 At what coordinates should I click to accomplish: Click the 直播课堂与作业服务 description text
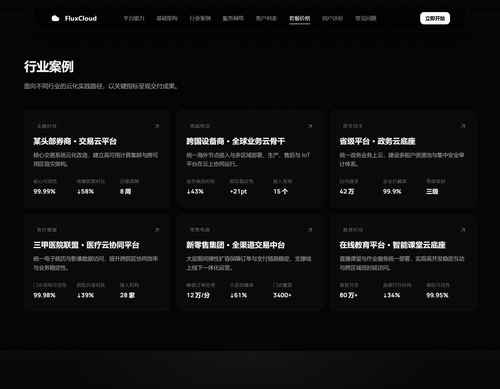click(402, 263)
